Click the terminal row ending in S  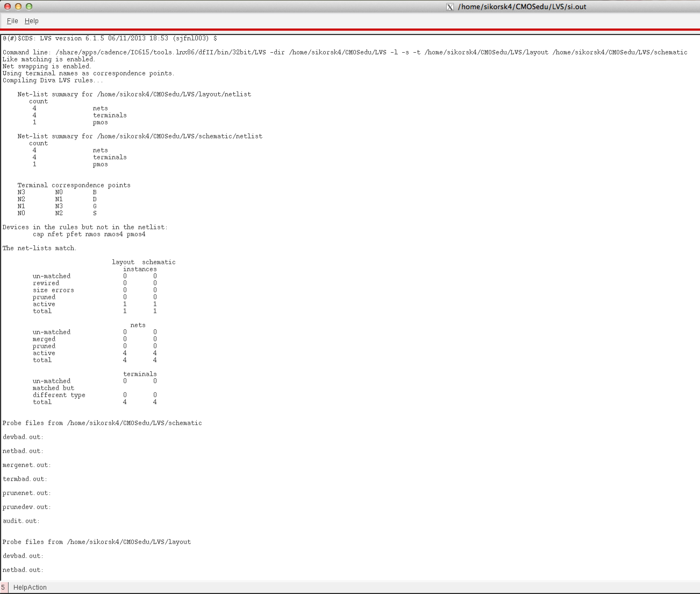click(57, 213)
